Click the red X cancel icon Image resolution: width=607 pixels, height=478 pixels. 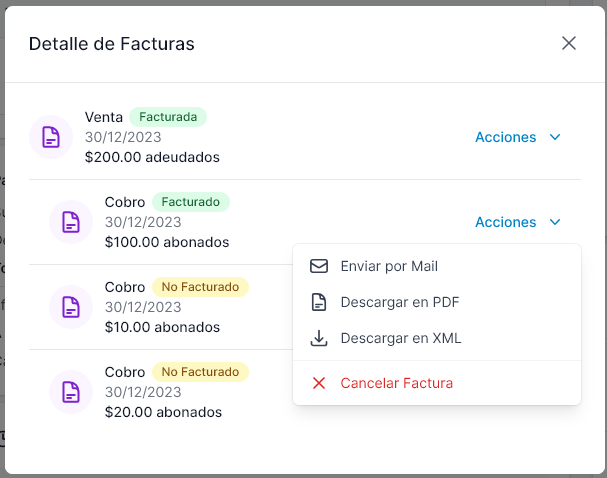tap(319, 383)
